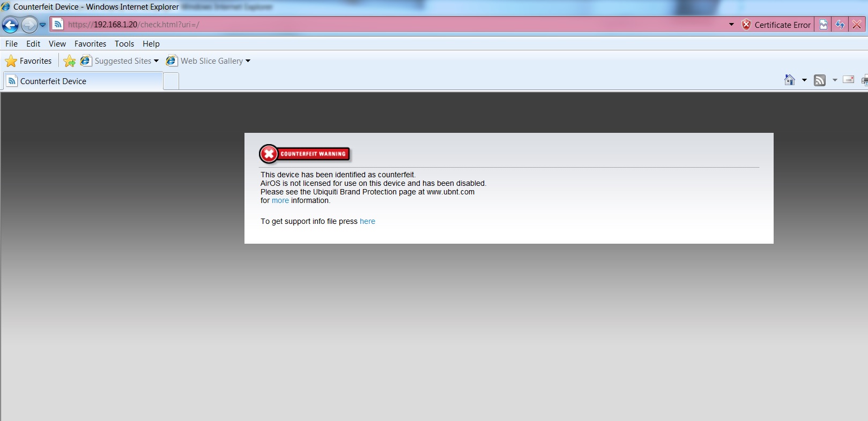Open the View menu
The height and width of the screenshot is (421, 868).
coord(57,44)
